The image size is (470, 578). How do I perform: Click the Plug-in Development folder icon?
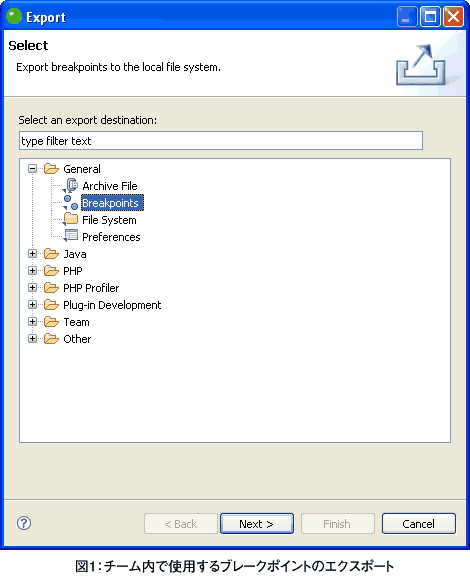coord(51,305)
